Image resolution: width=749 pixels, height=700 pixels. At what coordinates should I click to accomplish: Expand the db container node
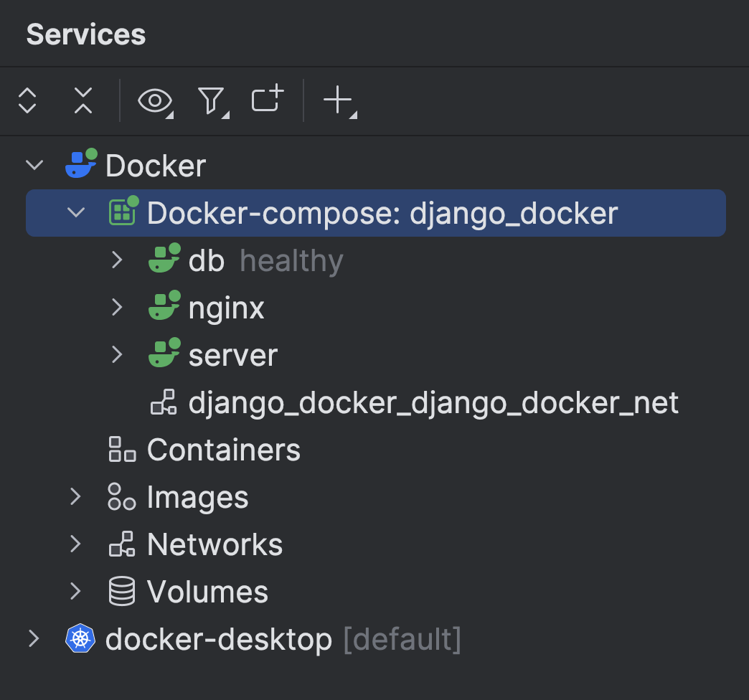coord(118,260)
